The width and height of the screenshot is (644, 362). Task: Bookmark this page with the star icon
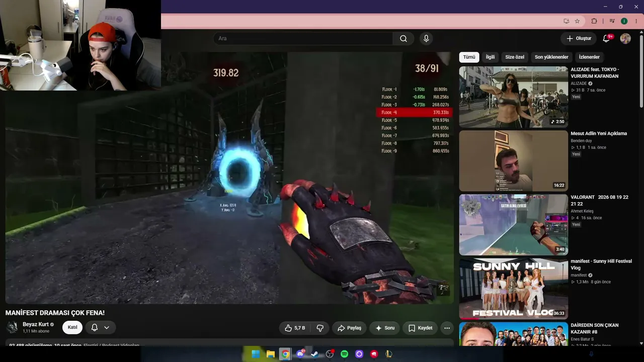coord(577,21)
